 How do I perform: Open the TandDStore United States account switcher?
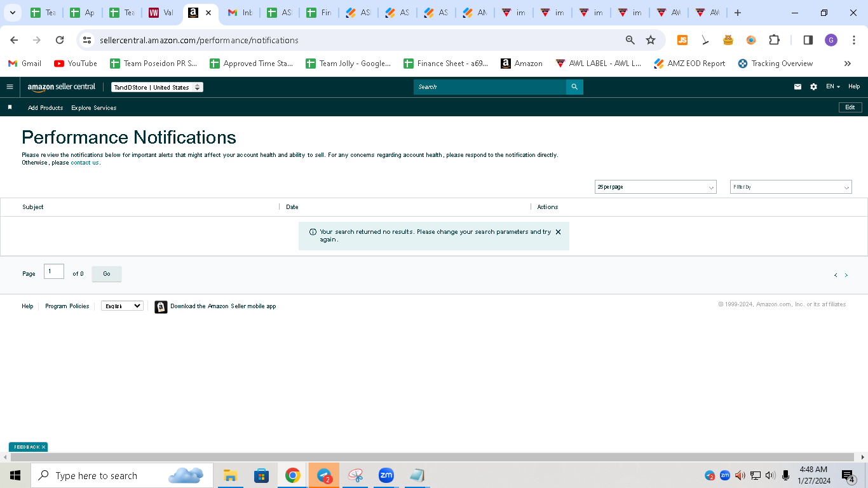tap(157, 87)
